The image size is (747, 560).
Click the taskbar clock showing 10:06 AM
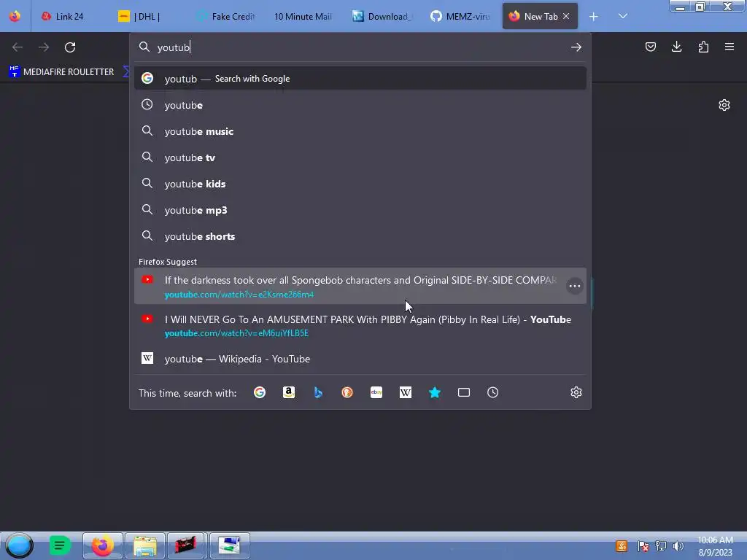715,545
